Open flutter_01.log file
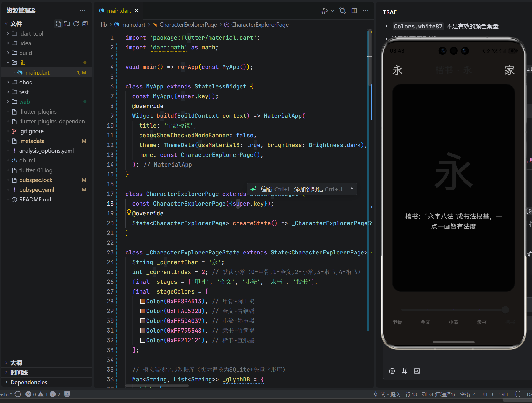The image size is (532, 403). pyautogui.click(x=36, y=170)
